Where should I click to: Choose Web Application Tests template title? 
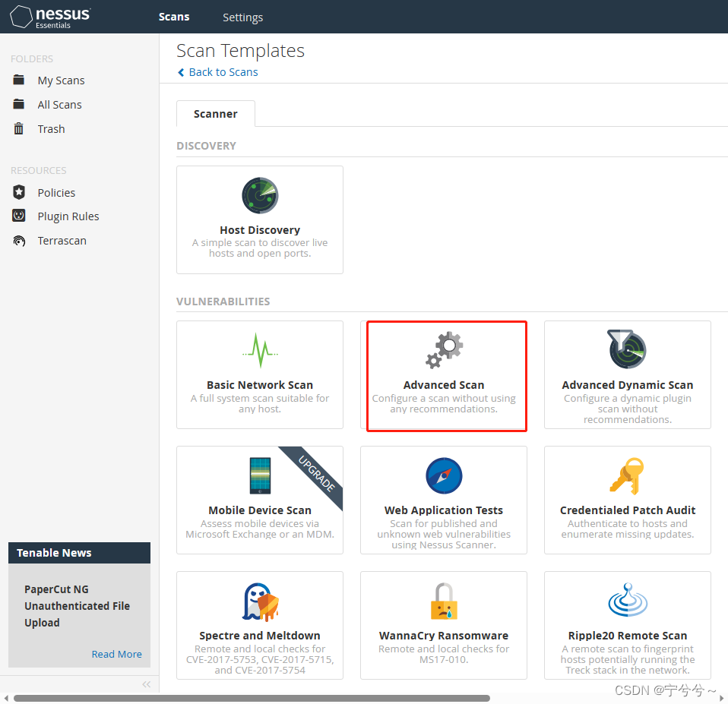click(444, 510)
